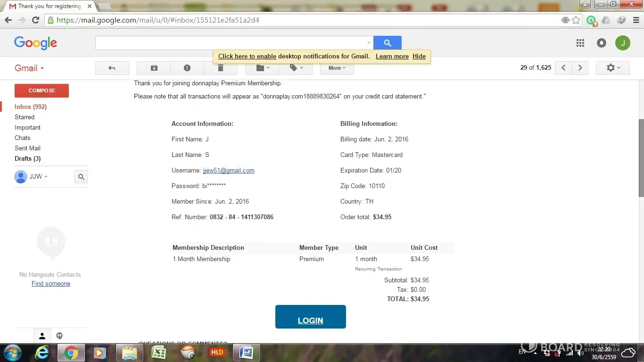The image size is (644, 362).
Task: Open the settings gear dropdown
Action: 613,68
